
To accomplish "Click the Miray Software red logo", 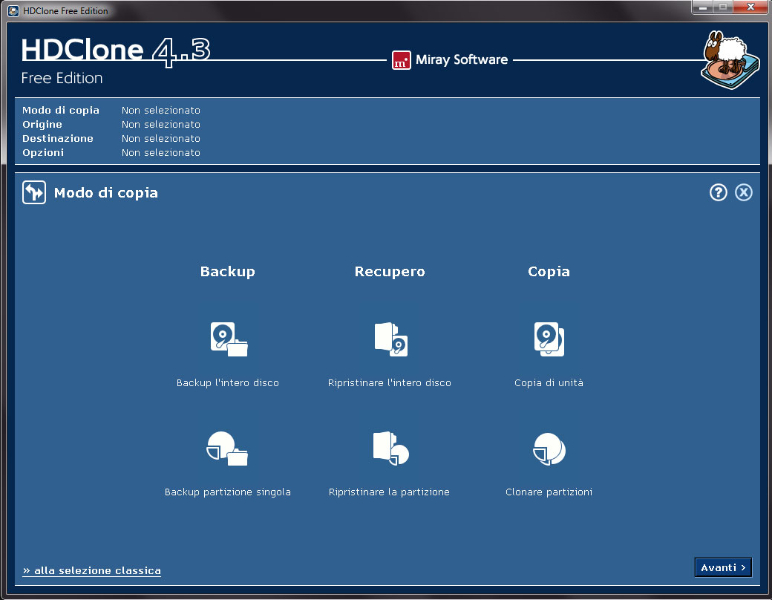I will (x=401, y=60).
